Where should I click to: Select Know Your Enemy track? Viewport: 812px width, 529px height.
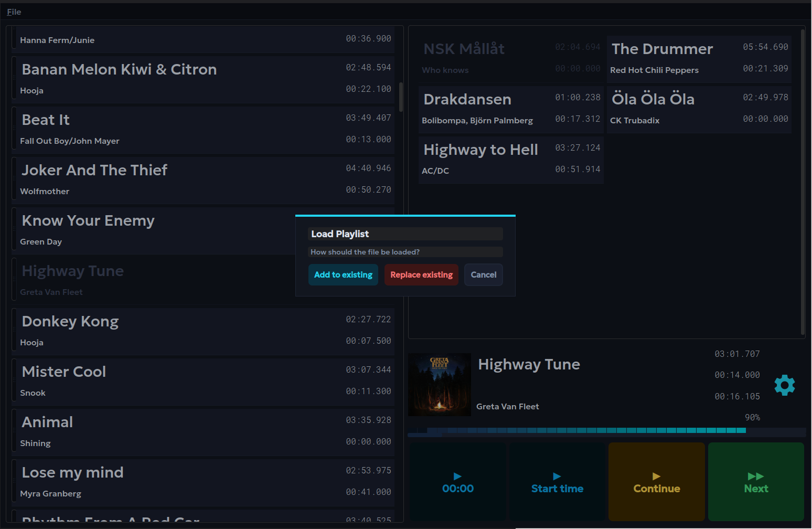coord(202,231)
